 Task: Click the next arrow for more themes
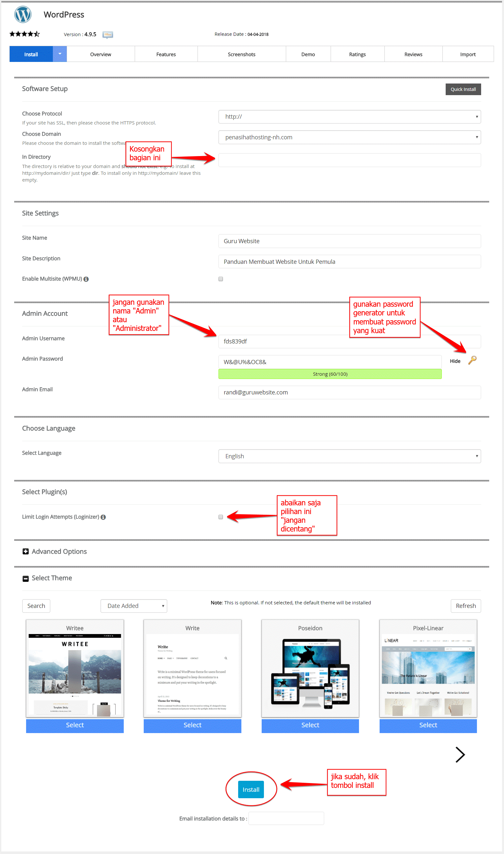click(x=460, y=755)
